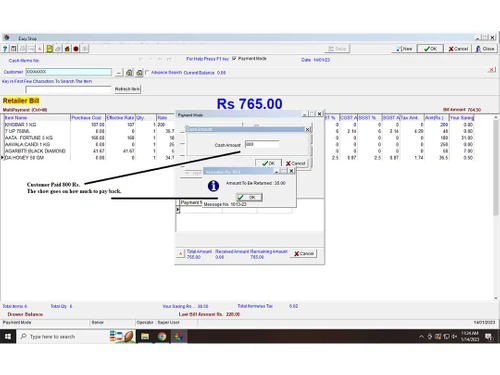Click the item search input field
This screenshot has width=500, height=375.
tap(68, 89)
